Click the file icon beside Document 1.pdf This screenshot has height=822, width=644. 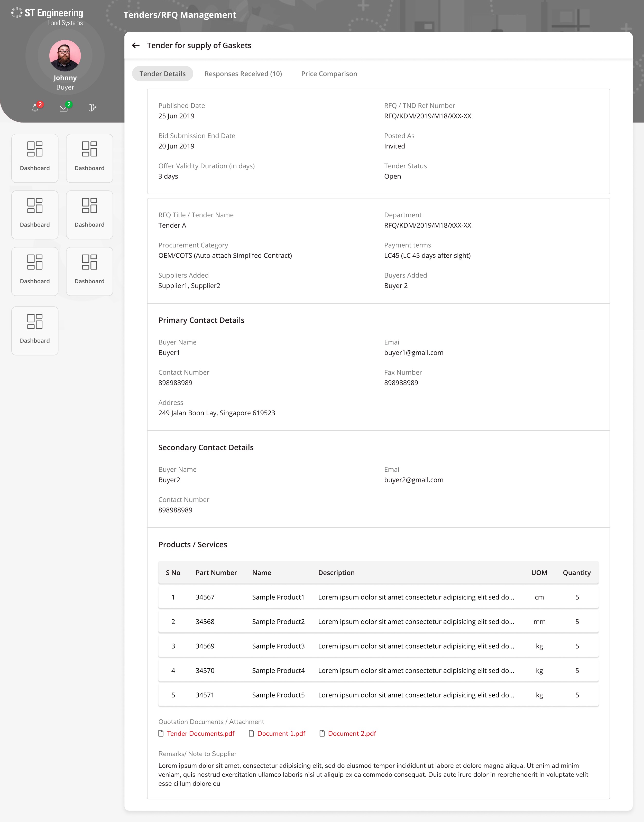pos(252,733)
